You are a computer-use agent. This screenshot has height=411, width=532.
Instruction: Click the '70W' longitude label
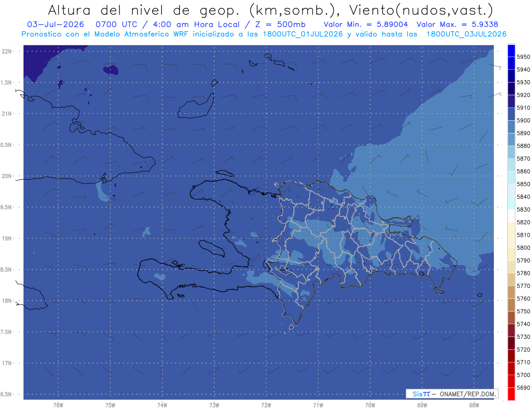370,405
